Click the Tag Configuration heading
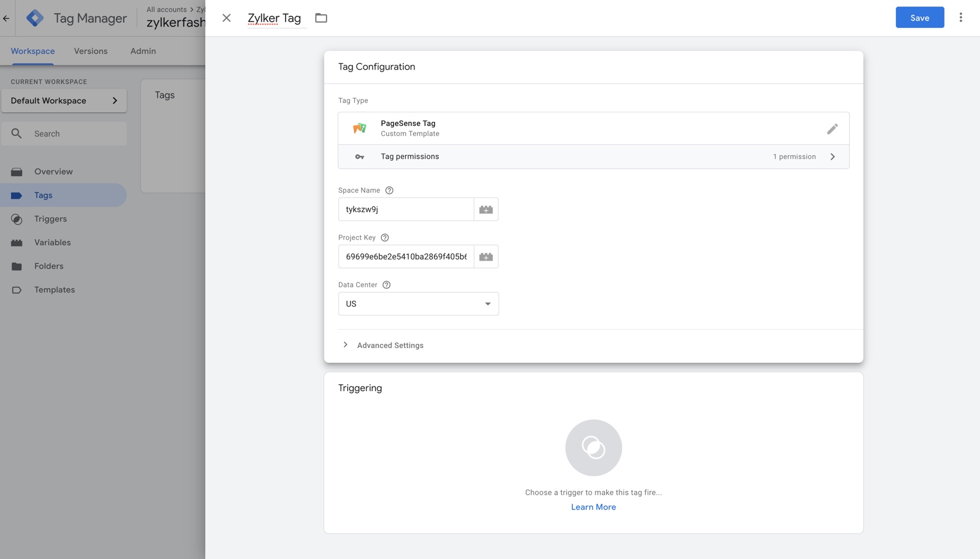Viewport: 980px width, 559px height. click(x=377, y=67)
